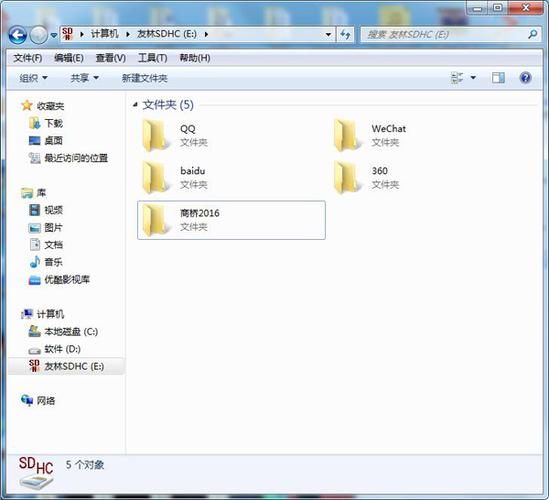Open 本地磁盘 (C:) drive
Screen dimensions: 549x500
coord(71,331)
